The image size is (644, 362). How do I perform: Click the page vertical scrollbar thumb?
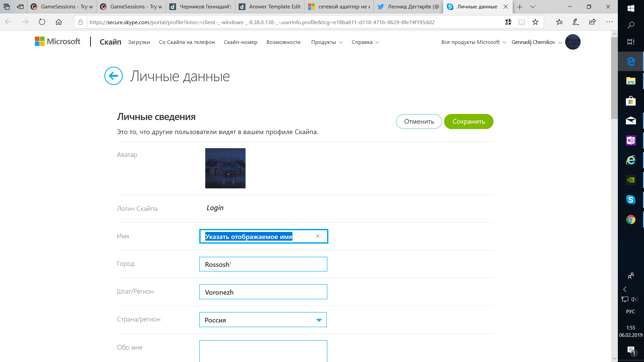point(614,78)
